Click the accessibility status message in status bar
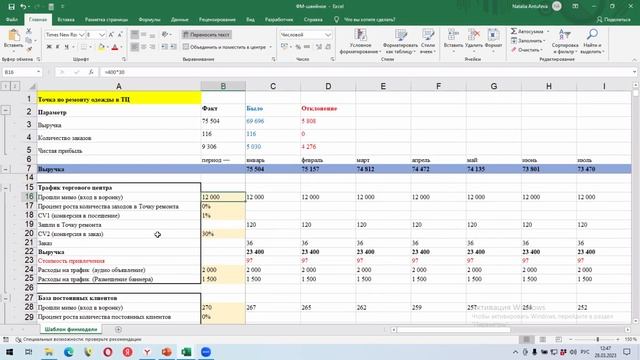Screen dimensions: 640x360 coord(78,340)
